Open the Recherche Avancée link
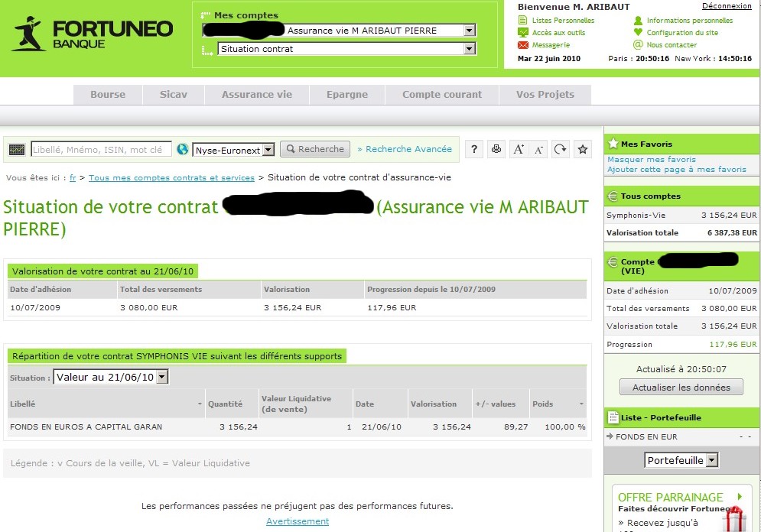The width and height of the screenshot is (761, 532). pyautogui.click(x=405, y=149)
